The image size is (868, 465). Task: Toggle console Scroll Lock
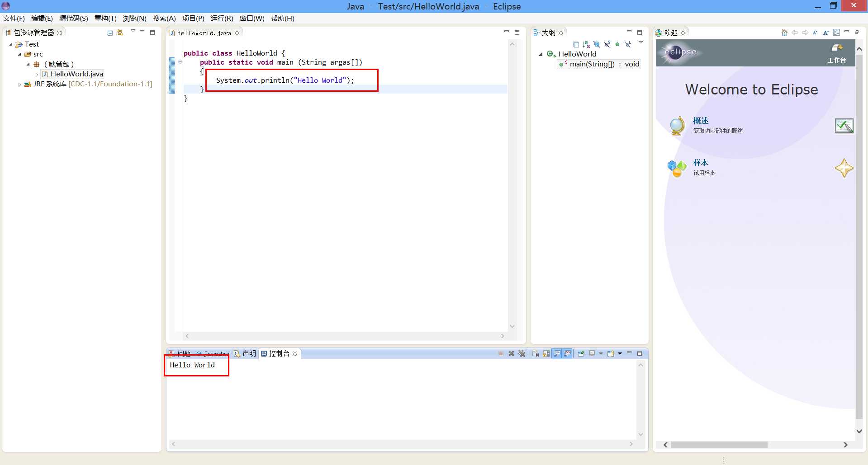[546, 353]
